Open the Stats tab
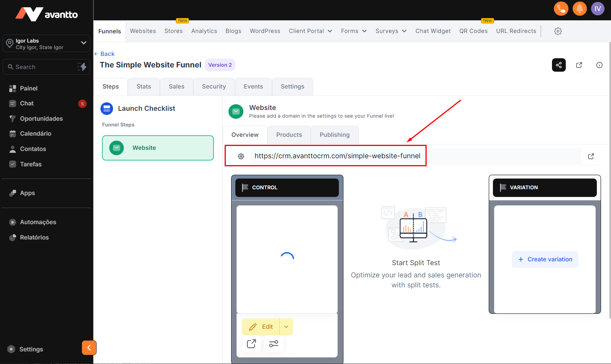The height and width of the screenshot is (364, 611). coord(144,87)
